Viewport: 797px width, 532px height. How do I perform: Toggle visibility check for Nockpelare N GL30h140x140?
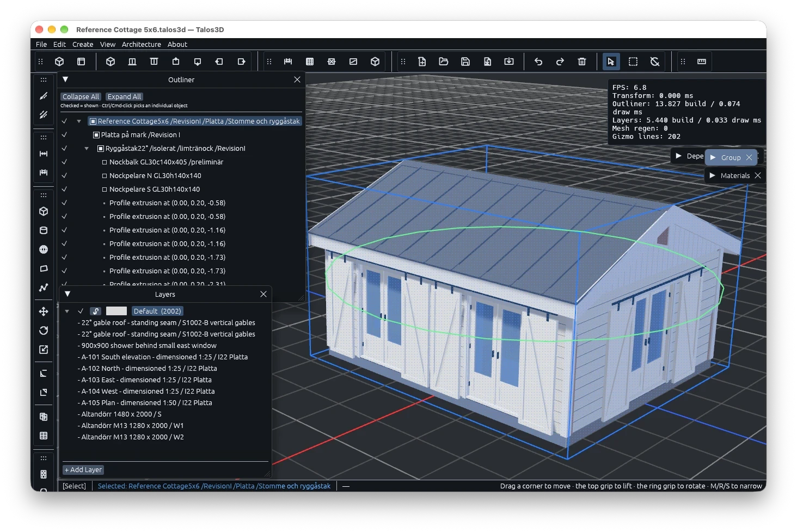pos(64,175)
